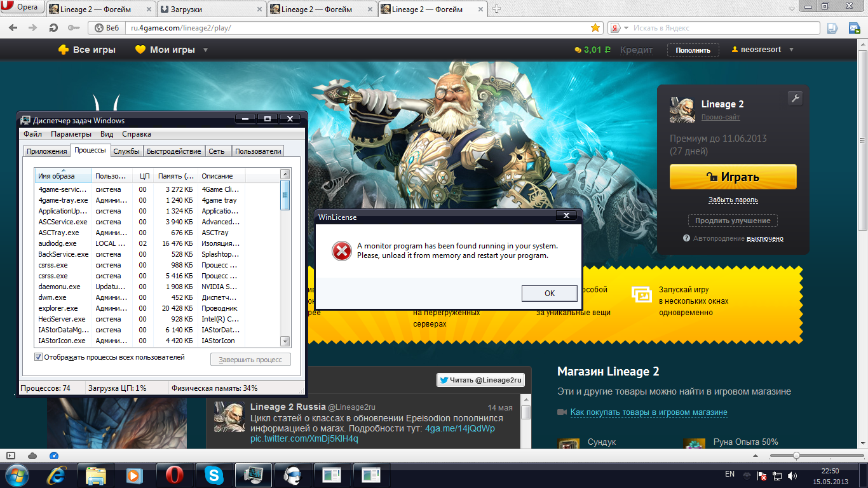Screen dimensions: 868x488
Task: Click OK in the WinLicense error dialog
Action: point(549,293)
